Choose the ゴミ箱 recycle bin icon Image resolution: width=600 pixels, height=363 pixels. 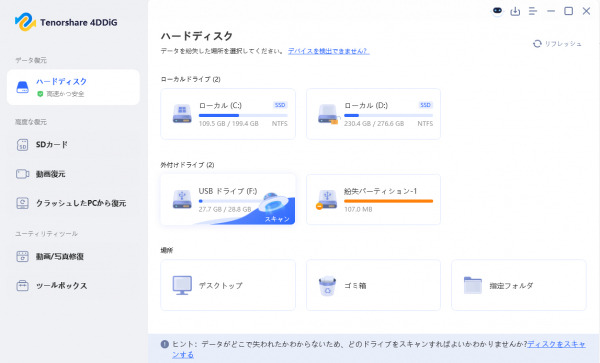tap(328, 286)
